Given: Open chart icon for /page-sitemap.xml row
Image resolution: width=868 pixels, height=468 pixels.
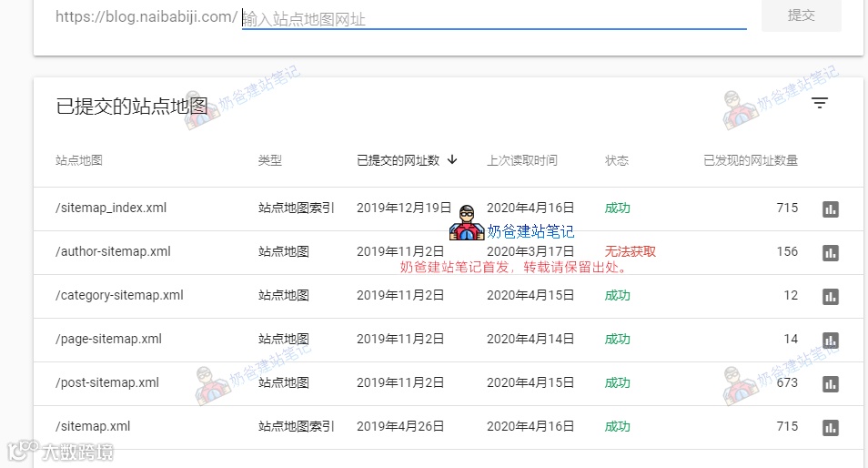Looking at the screenshot, I should [x=831, y=340].
